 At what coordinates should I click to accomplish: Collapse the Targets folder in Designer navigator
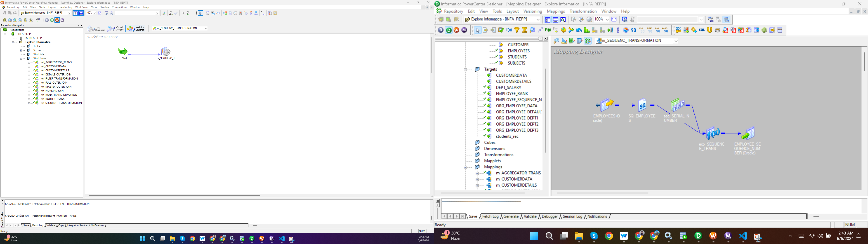coord(465,69)
